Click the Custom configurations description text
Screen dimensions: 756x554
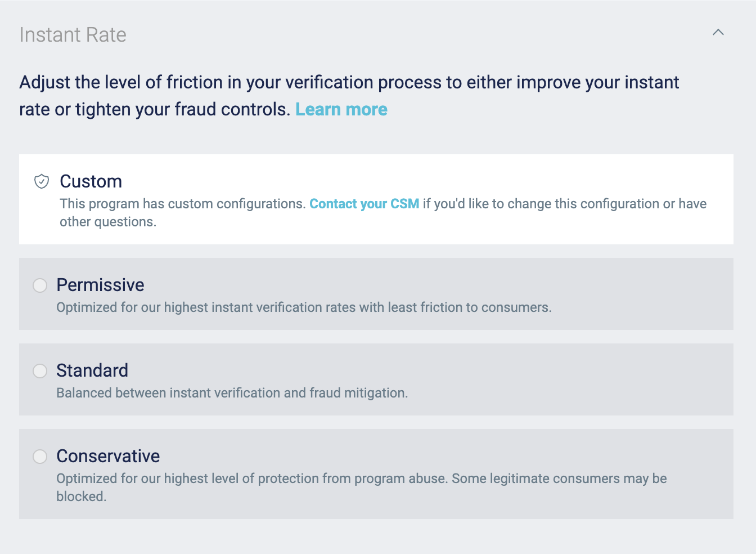coord(183,204)
